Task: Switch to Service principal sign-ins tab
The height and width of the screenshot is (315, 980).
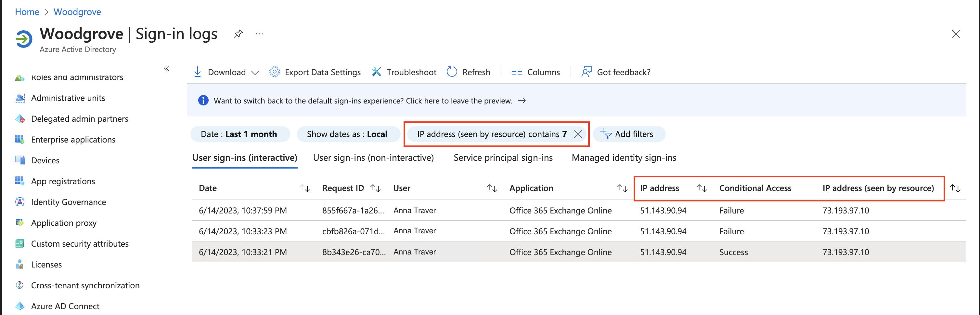Action: click(x=503, y=158)
